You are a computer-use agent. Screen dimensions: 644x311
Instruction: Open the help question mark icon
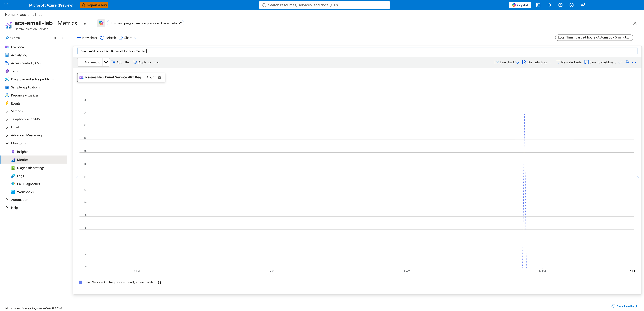[x=572, y=5]
